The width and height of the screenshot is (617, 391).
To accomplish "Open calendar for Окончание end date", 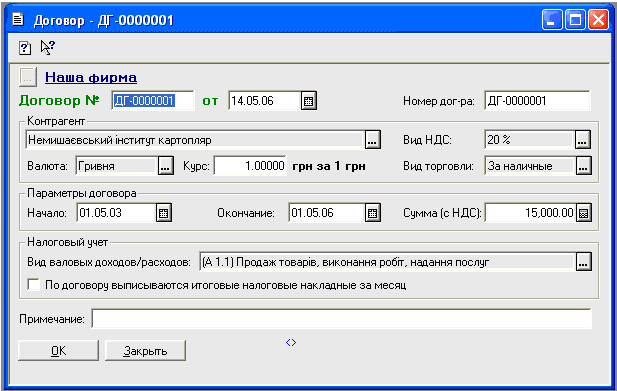I will click(373, 213).
